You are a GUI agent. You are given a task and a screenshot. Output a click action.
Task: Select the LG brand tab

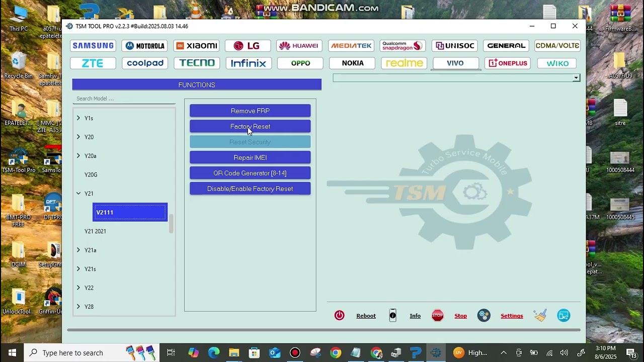point(248,46)
